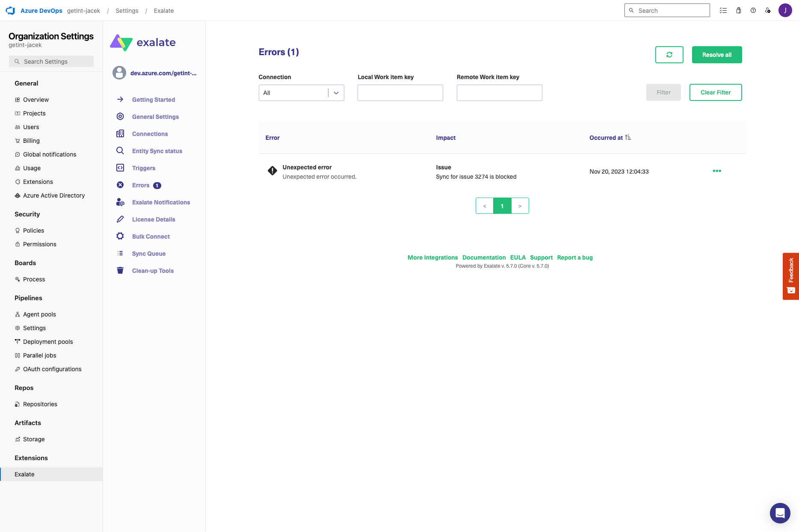
Task: Click the Connections building icon
Action: 120,133
